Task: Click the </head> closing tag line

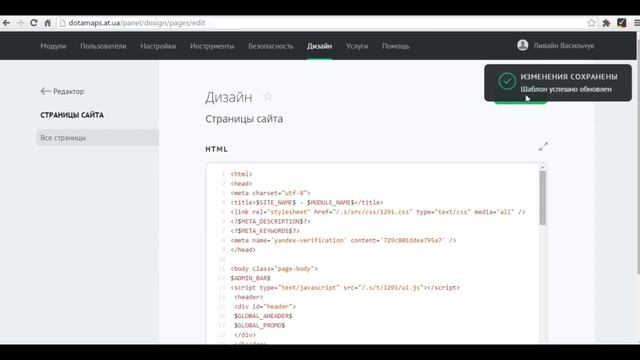Action: click(x=243, y=249)
